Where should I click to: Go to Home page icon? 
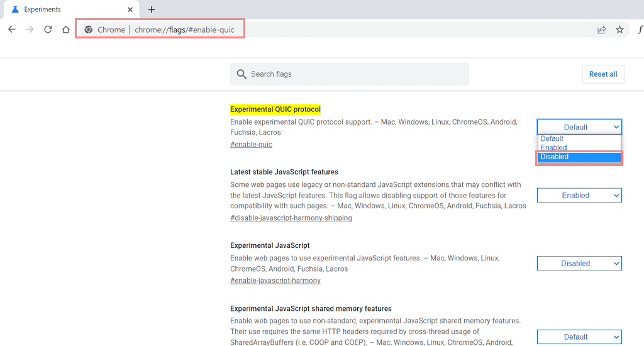tap(65, 30)
